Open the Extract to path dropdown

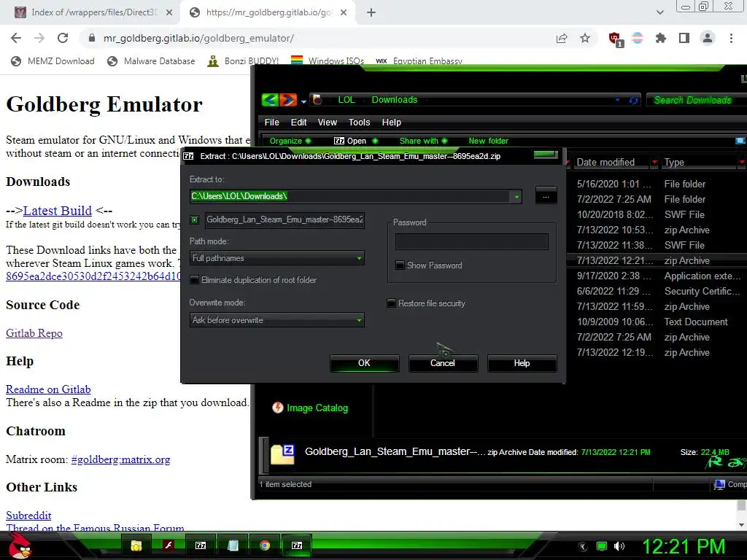[516, 197]
